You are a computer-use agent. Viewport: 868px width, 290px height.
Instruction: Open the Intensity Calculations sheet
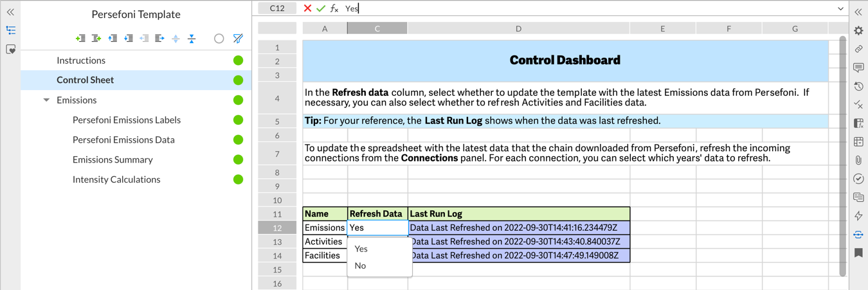(116, 179)
